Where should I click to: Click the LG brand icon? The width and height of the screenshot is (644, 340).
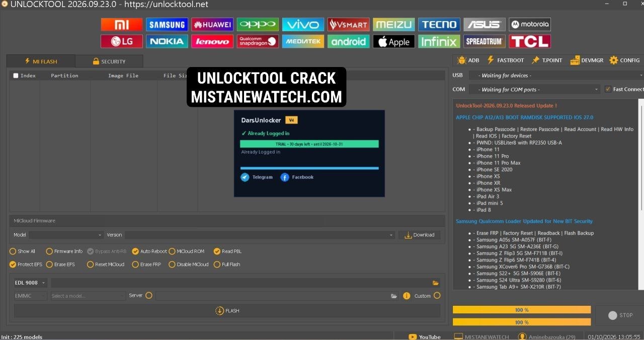pyautogui.click(x=122, y=41)
